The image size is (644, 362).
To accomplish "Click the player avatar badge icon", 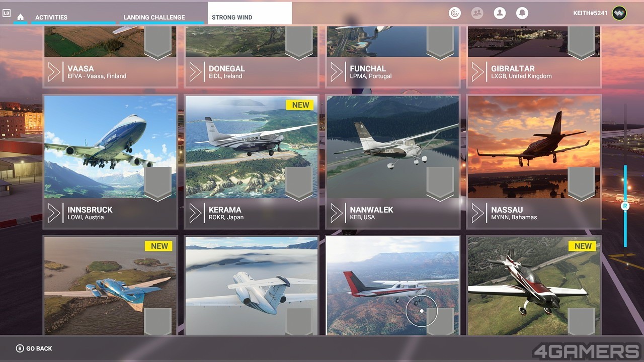I will [619, 13].
